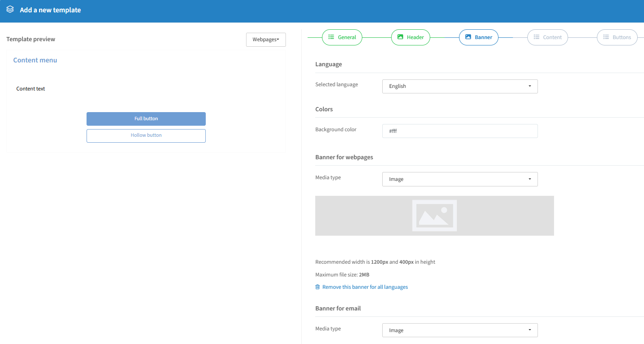Click the Template preview heading
This screenshot has width=644, height=344.
(31, 39)
